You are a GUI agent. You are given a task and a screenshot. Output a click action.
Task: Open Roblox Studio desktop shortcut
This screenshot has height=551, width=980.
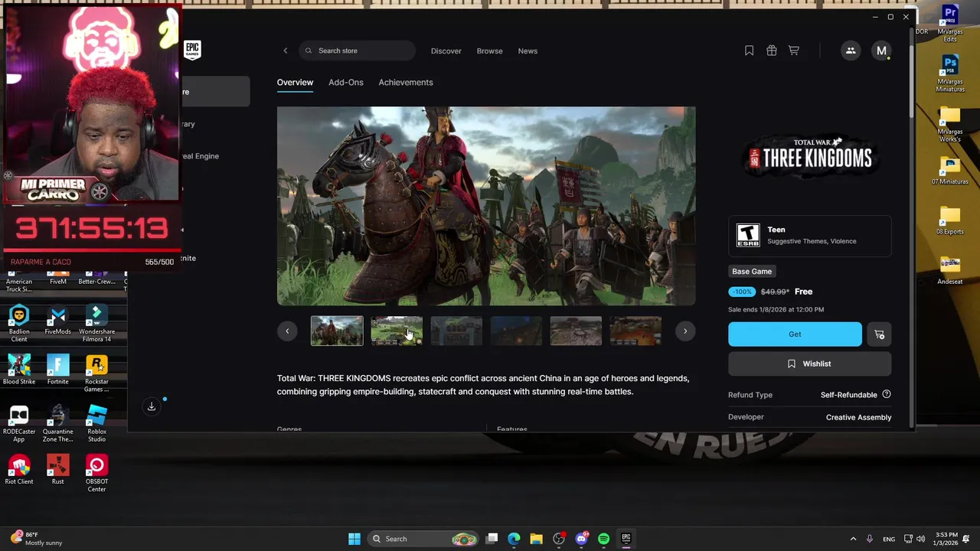click(x=96, y=424)
